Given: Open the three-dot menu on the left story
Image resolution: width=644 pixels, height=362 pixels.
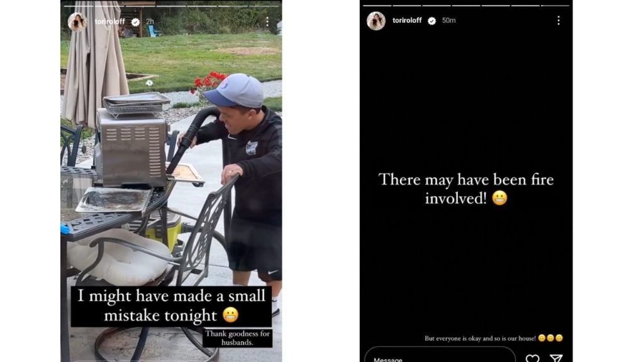Looking at the screenshot, I should (267, 22).
